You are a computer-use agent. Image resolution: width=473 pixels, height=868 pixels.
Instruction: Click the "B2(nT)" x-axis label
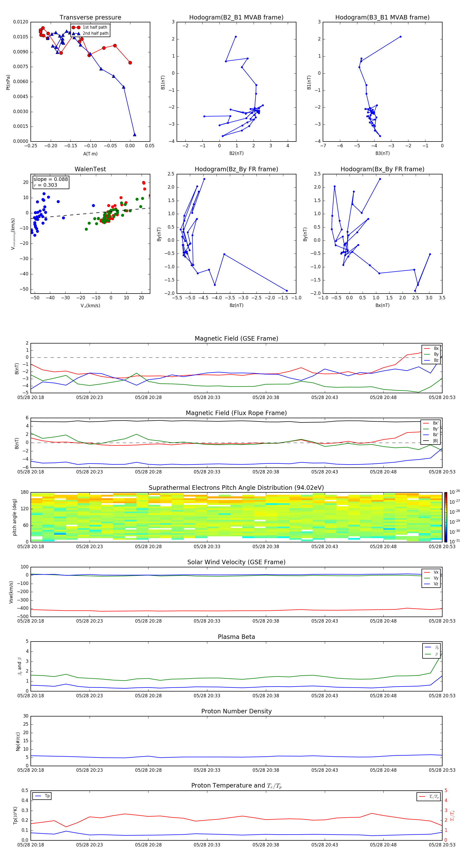[236, 153]
